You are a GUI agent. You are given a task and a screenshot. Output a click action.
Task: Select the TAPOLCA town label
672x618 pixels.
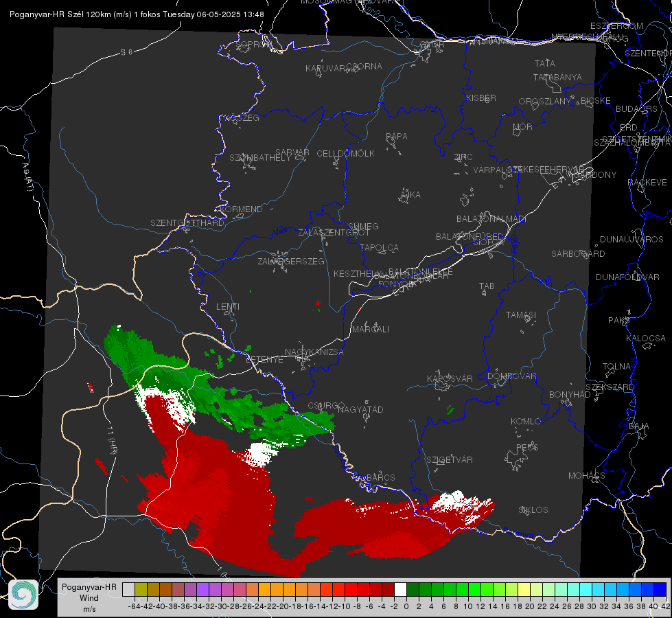(x=379, y=247)
